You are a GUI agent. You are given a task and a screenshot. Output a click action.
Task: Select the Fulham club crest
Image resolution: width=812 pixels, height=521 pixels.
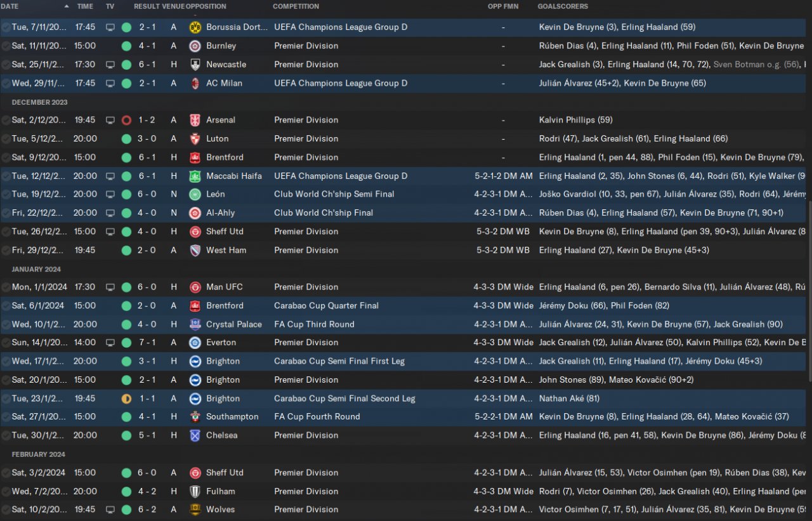195,491
